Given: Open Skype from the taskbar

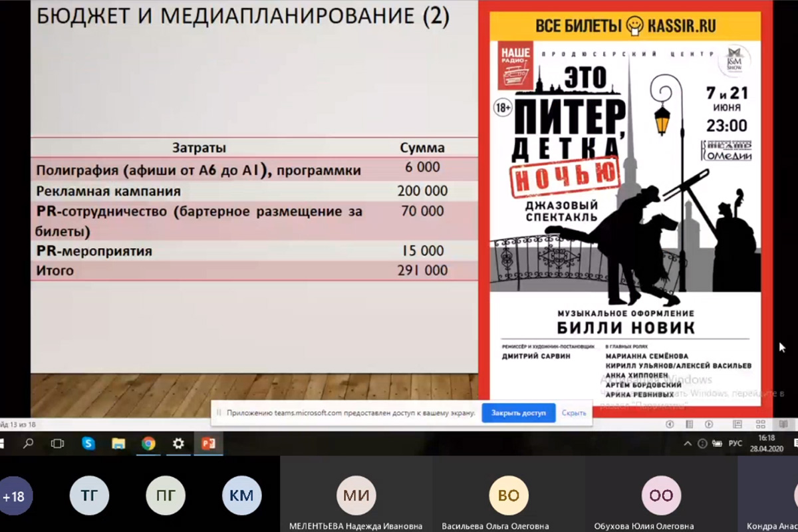Looking at the screenshot, I should [x=88, y=443].
